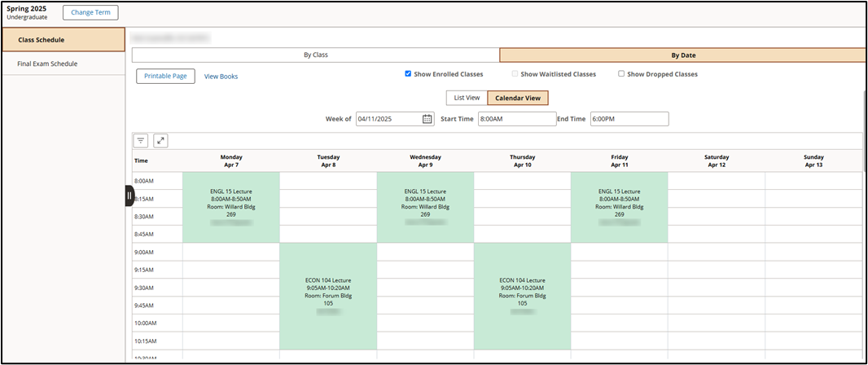Switch to the By Class tab
868x365 pixels.
point(315,55)
